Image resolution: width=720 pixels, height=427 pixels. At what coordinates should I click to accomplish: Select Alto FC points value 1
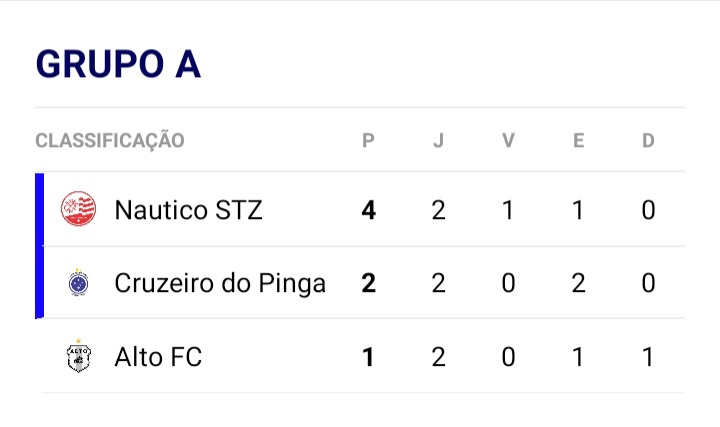pyautogui.click(x=368, y=357)
